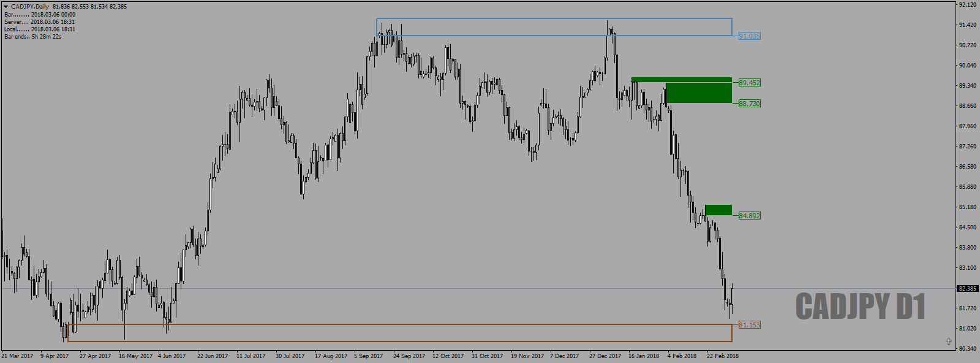Screen dimensions: 980x363
Task: Open the chart menu triangle beside CADJPY,Daily
Action: click(6, 7)
